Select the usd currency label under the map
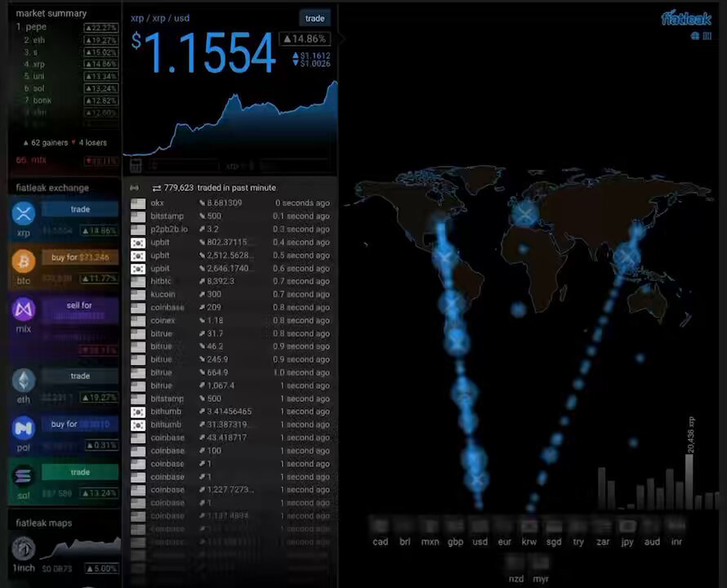The image size is (727, 588). pos(479,541)
